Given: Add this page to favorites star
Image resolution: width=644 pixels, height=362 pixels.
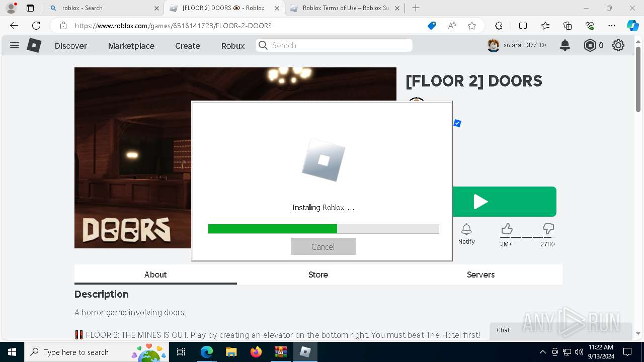Looking at the screenshot, I should 472,26.
